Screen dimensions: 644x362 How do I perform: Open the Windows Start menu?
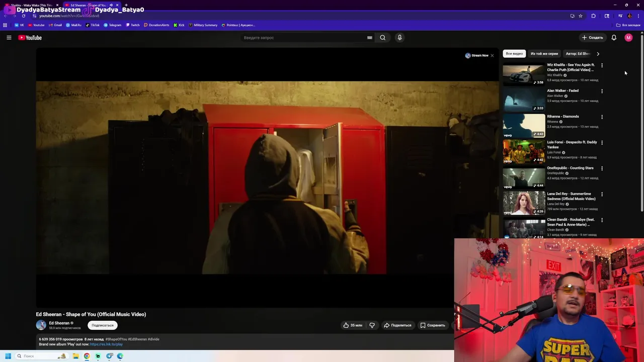point(8,356)
